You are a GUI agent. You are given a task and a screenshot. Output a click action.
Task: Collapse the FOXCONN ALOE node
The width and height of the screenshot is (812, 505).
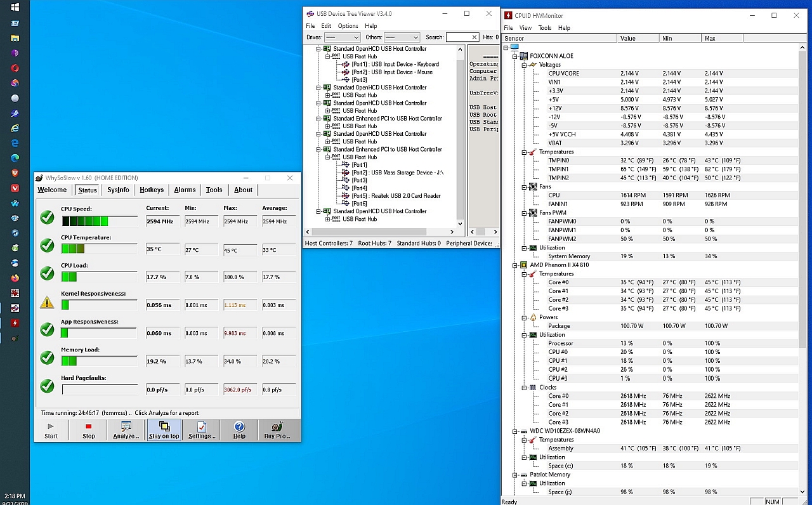515,56
